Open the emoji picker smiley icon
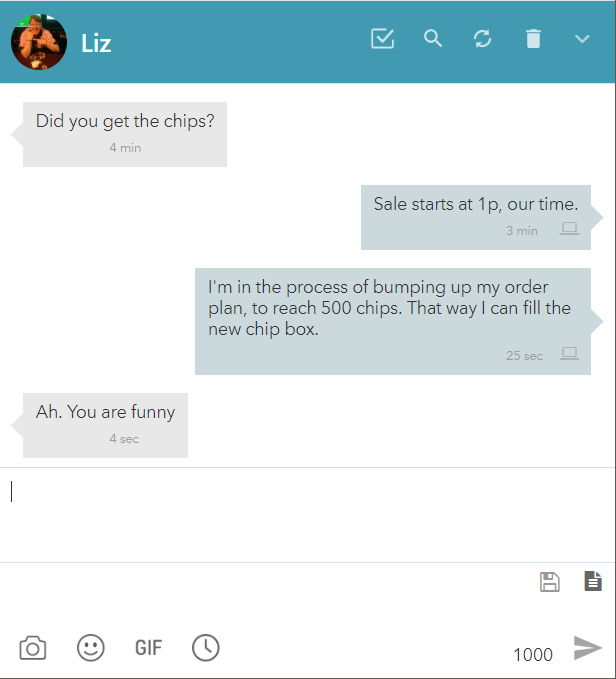This screenshot has height=679, width=616. (90, 648)
